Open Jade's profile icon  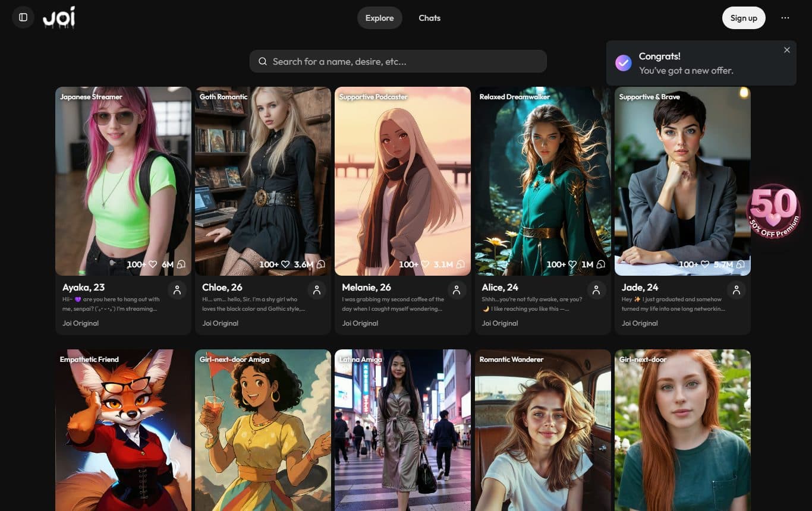tap(736, 290)
